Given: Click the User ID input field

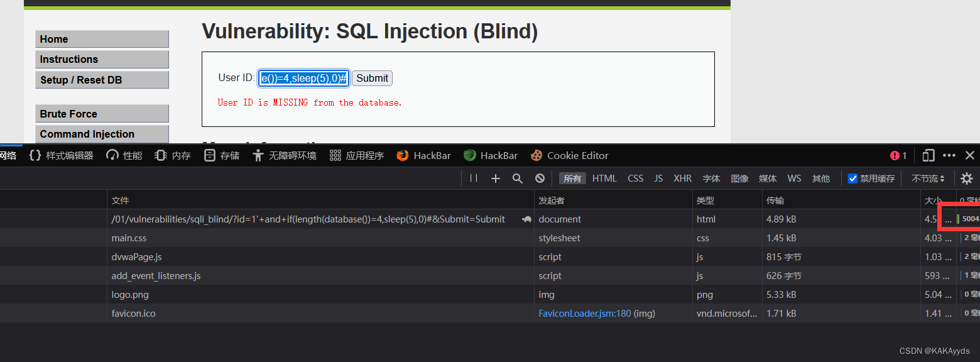Looking at the screenshot, I should pyautogui.click(x=303, y=77).
